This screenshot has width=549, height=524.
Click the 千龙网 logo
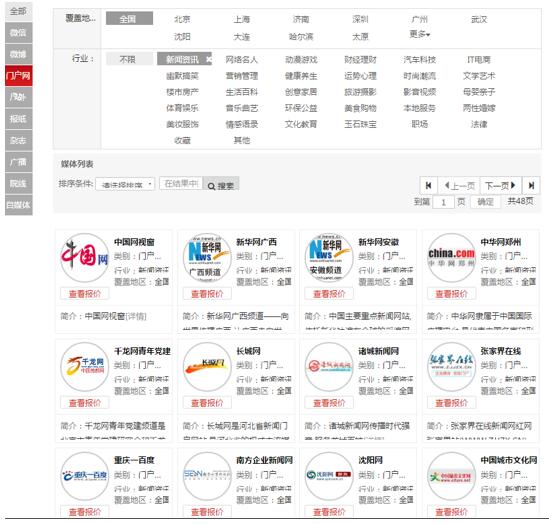pyautogui.click(x=85, y=366)
